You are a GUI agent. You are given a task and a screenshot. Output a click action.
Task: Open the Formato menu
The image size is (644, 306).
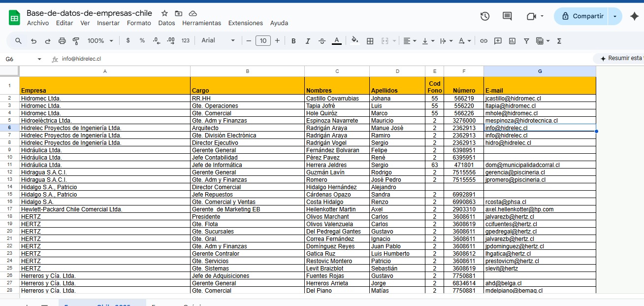(x=139, y=23)
